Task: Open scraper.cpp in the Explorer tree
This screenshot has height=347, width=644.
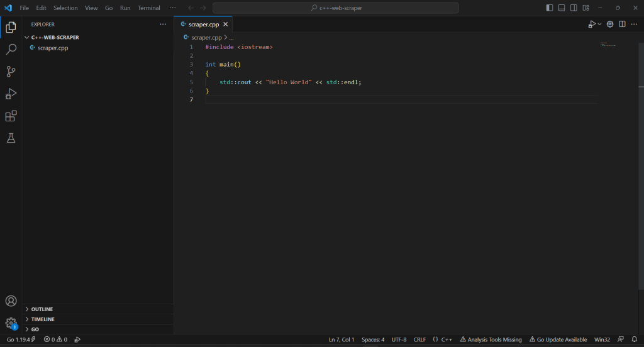Action: 53,48
